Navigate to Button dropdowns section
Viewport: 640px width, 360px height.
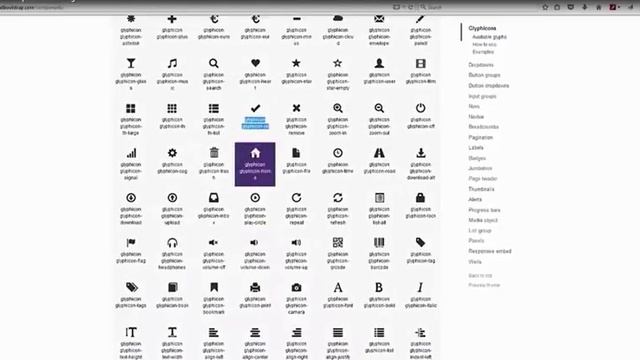pos(489,86)
